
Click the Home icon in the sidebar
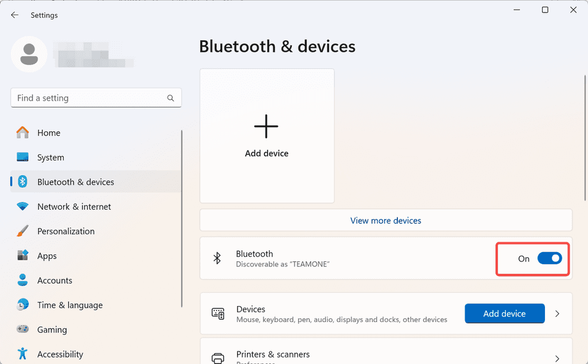[x=23, y=133]
